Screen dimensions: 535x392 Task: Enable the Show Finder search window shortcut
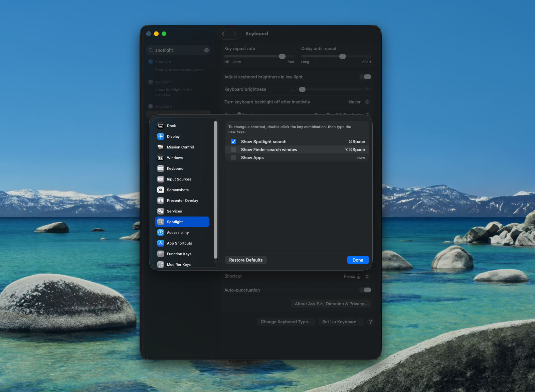[233, 149]
